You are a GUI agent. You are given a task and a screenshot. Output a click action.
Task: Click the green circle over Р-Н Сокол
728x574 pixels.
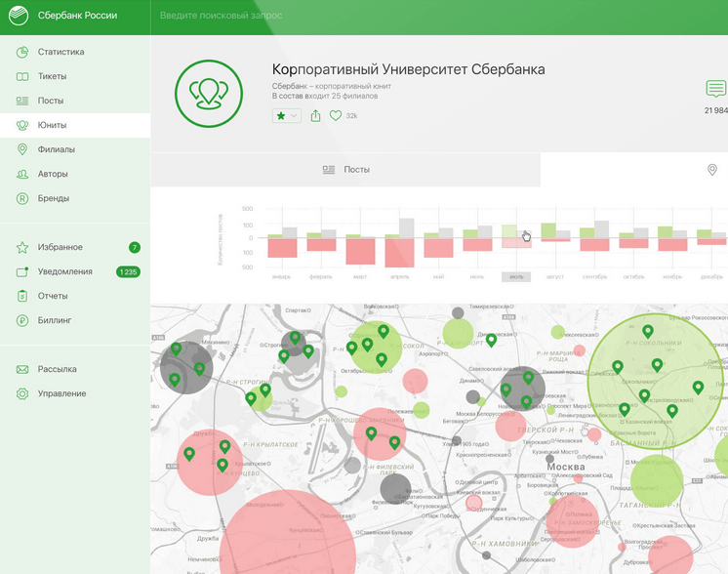click(x=376, y=347)
